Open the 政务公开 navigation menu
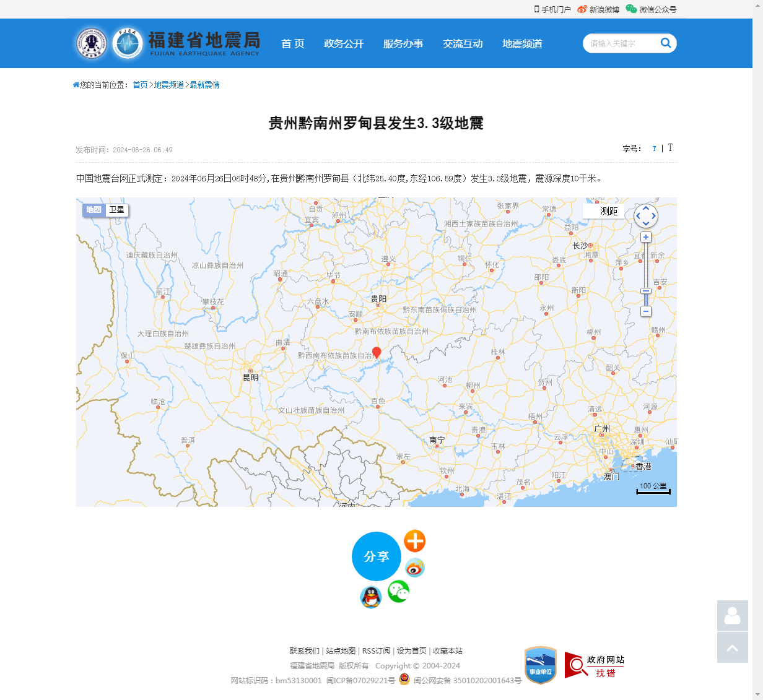763x700 pixels. coord(344,43)
